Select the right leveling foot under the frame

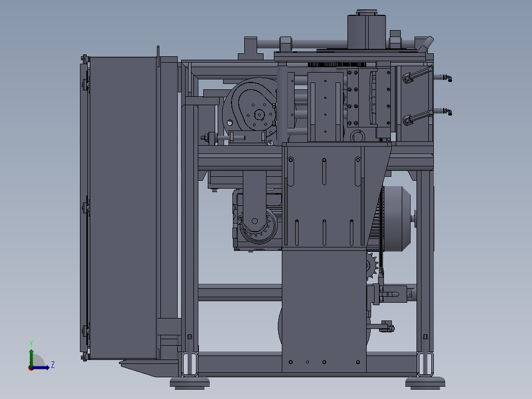tap(425, 383)
